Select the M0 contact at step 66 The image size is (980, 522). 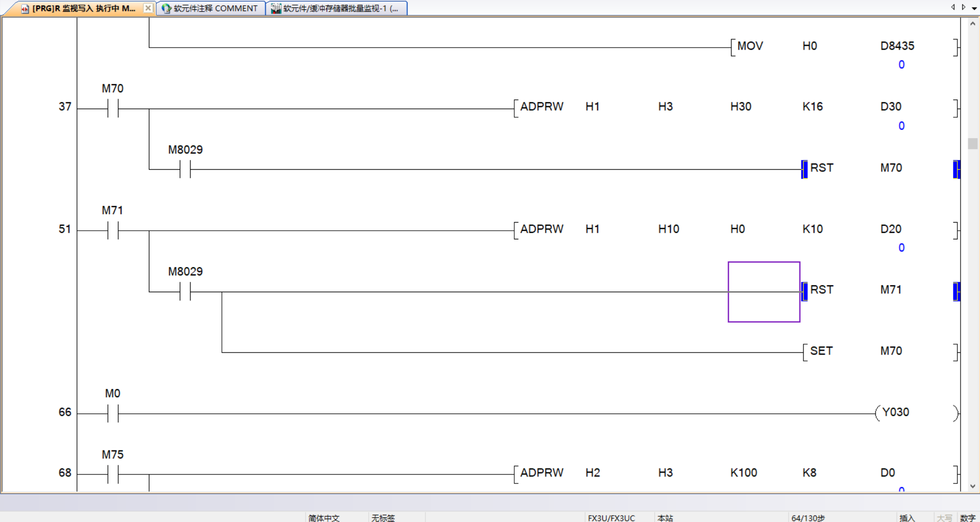coord(113,413)
